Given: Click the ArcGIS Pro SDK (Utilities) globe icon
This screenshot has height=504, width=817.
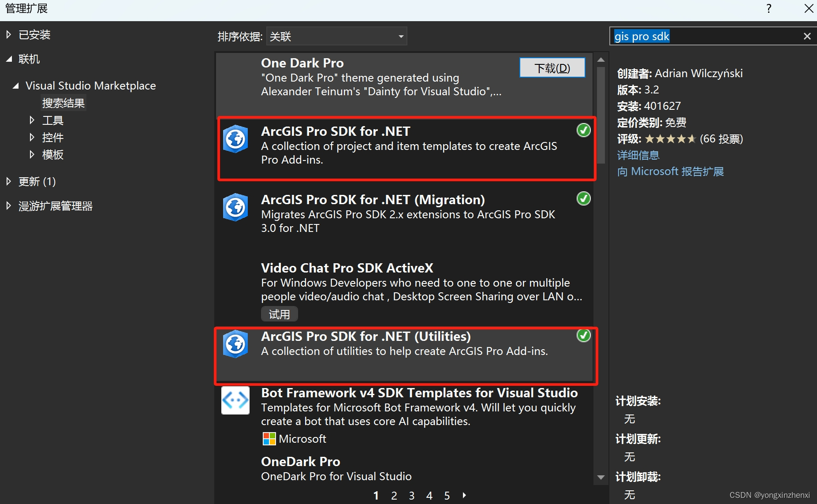Looking at the screenshot, I should [x=235, y=344].
